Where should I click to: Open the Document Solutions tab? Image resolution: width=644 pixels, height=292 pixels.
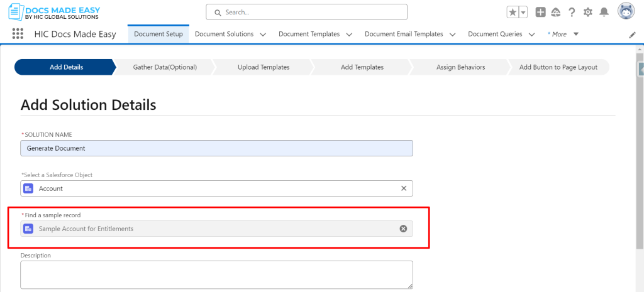pos(225,34)
